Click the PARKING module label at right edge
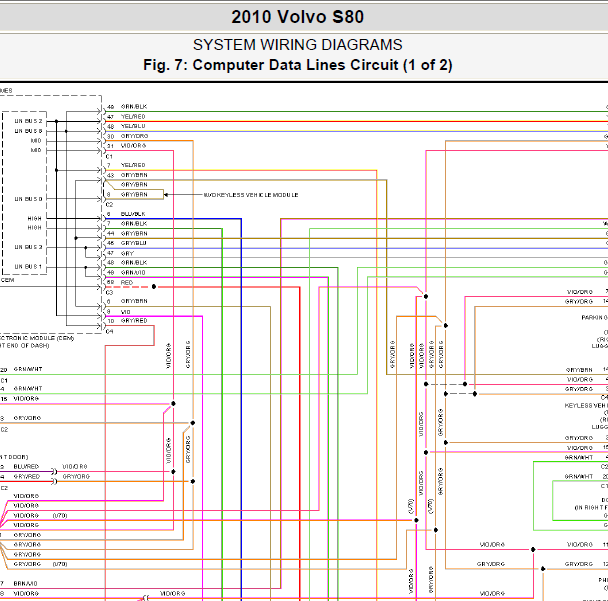608x601 pixels. point(594,318)
